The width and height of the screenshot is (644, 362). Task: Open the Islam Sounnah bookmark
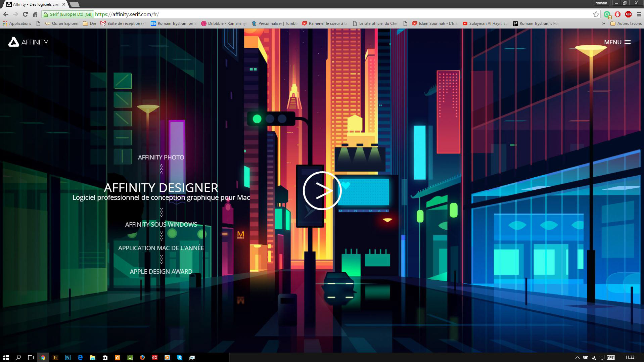(434, 24)
